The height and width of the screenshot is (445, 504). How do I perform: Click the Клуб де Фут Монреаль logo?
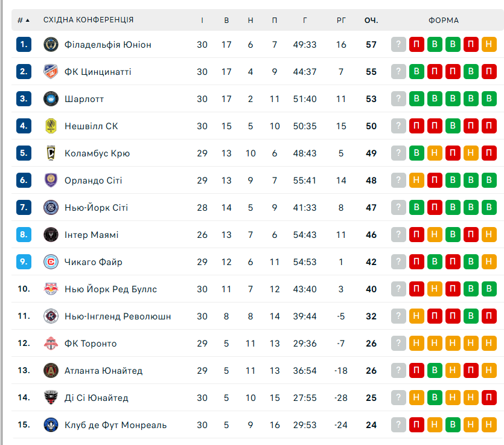[x=50, y=425]
